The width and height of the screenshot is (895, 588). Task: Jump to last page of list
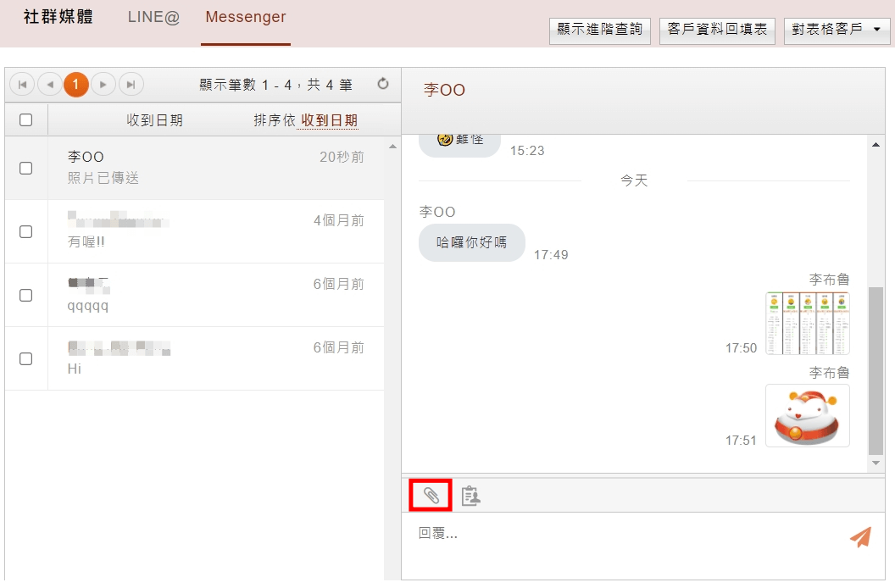click(x=131, y=85)
